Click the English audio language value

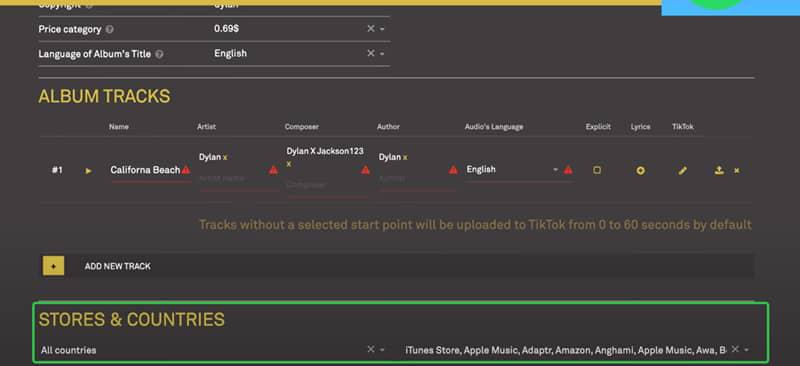click(481, 169)
